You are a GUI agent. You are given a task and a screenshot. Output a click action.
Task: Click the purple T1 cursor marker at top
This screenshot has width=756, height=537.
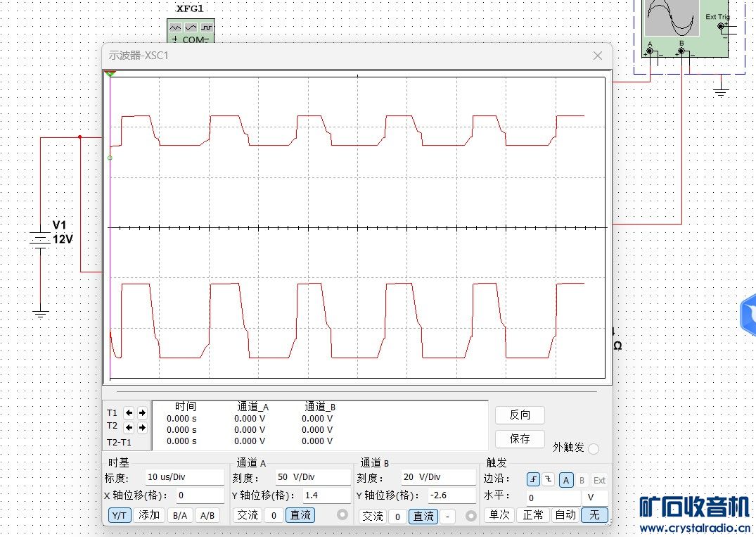[x=110, y=73]
